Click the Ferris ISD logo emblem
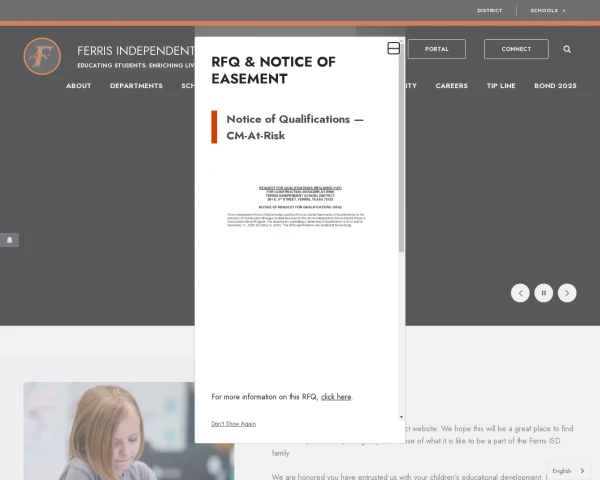 pos(42,56)
